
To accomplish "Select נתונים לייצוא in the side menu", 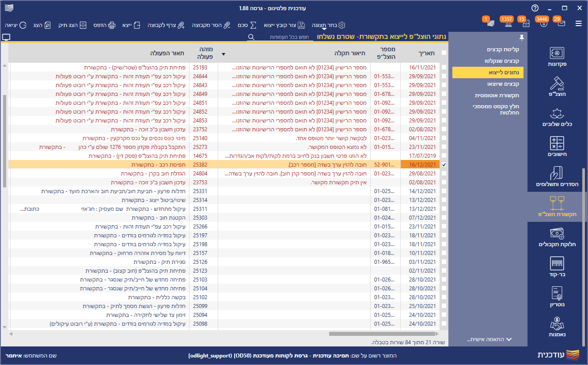I will (488, 72).
